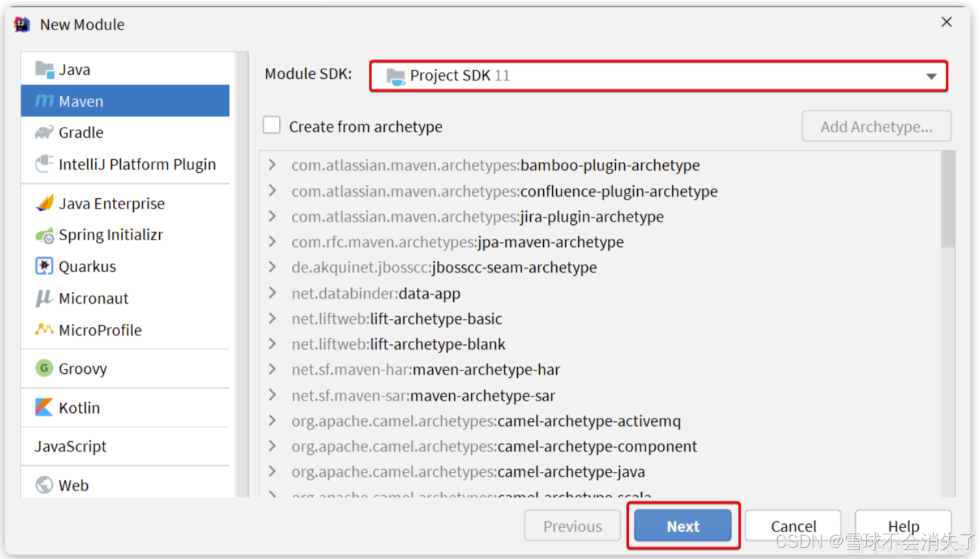Select lift-archetype-basic text
The width and height of the screenshot is (980, 559).
coord(436,319)
